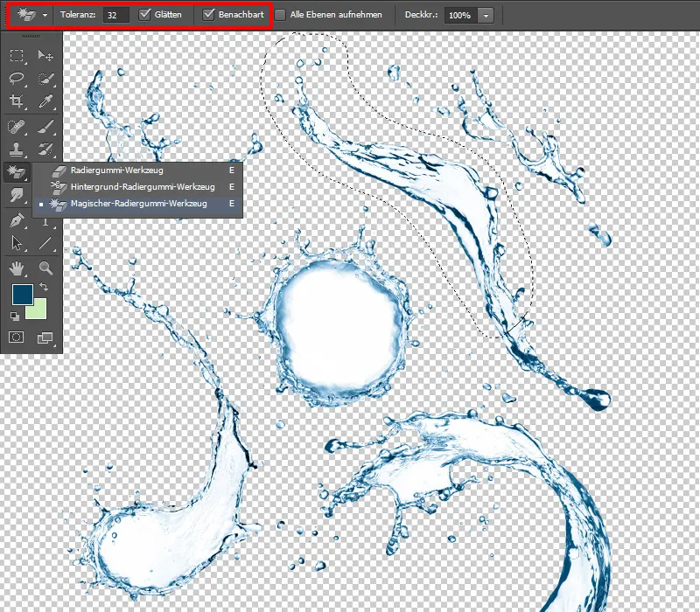Select the Clone Stamp tool
The width and height of the screenshot is (700, 612).
17,149
